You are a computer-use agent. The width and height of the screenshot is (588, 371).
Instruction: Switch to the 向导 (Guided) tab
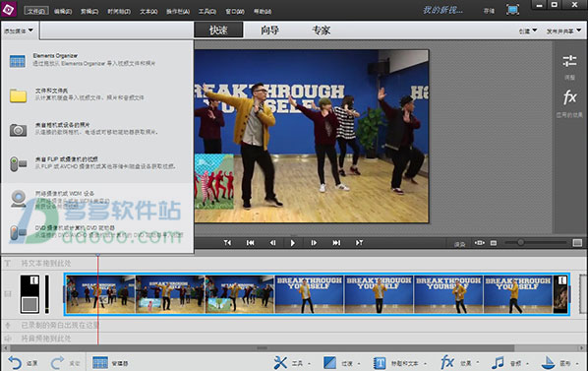point(269,30)
